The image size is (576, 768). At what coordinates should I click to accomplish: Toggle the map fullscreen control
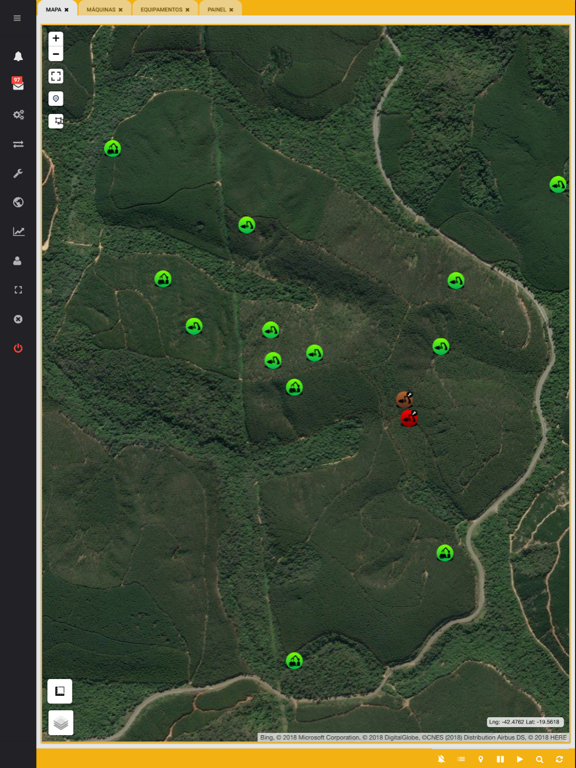[56, 76]
